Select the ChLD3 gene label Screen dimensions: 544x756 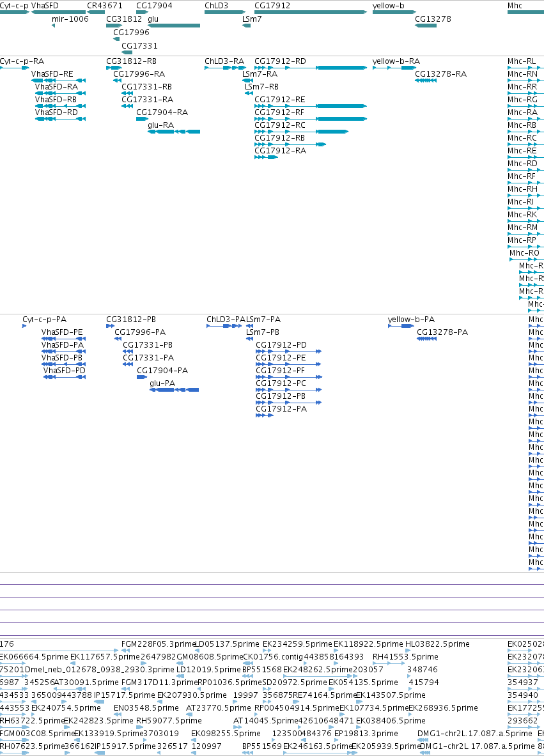tap(216, 6)
